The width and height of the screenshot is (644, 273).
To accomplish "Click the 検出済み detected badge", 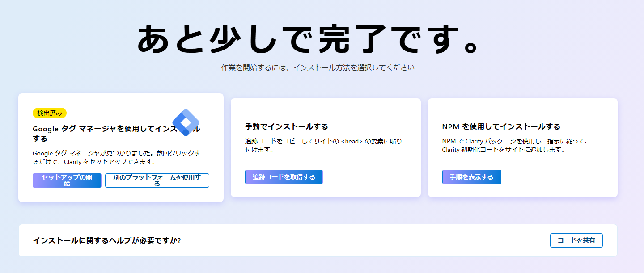I will (50, 113).
